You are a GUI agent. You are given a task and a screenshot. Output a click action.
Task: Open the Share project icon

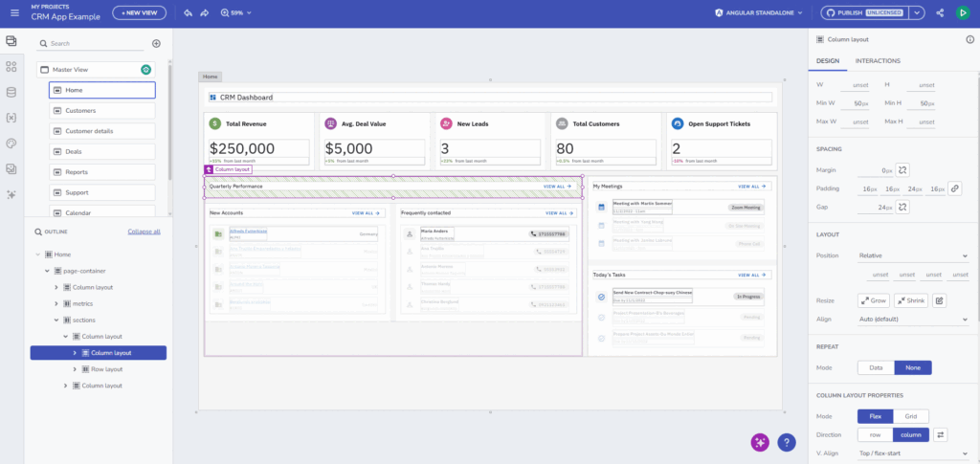click(940, 12)
